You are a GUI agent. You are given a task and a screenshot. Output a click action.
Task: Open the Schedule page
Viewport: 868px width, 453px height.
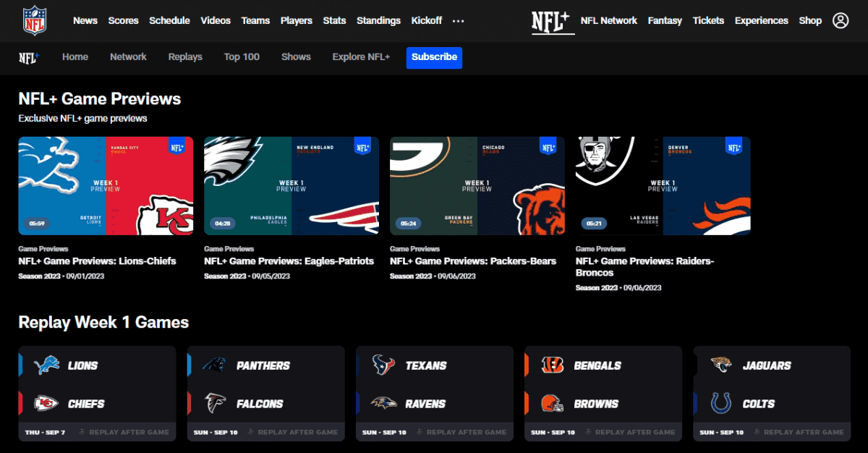(x=169, y=20)
